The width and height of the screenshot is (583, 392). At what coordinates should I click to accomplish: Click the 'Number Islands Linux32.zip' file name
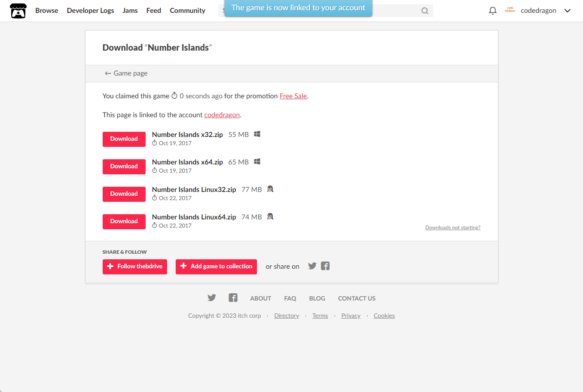coord(194,189)
